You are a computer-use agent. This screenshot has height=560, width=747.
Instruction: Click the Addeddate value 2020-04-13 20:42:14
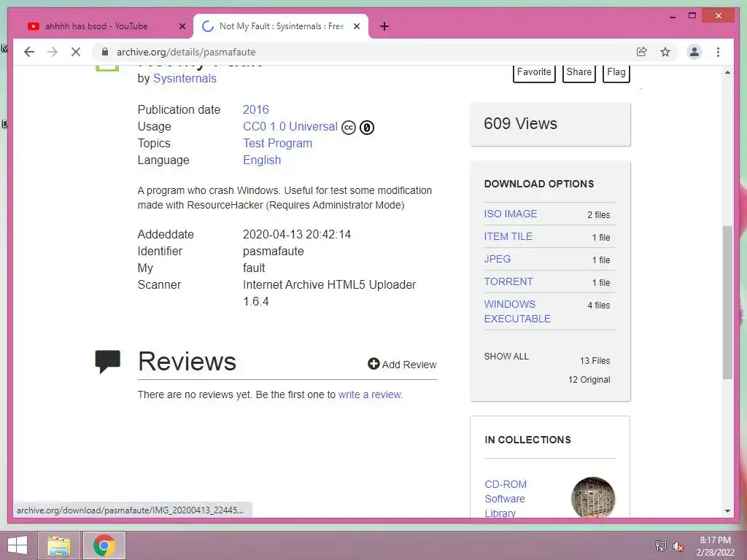click(297, 234)
